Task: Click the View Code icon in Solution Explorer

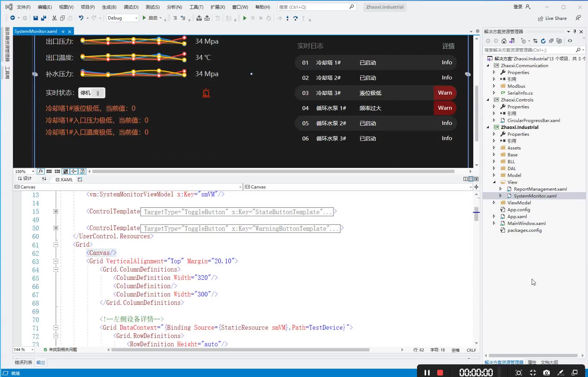Action: coord(570,41)
